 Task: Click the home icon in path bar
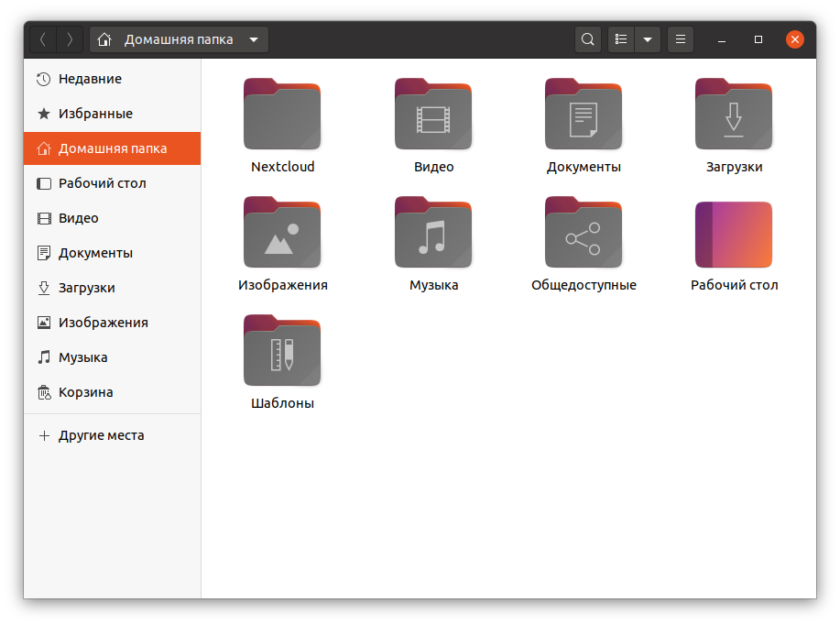pos(104,39)
